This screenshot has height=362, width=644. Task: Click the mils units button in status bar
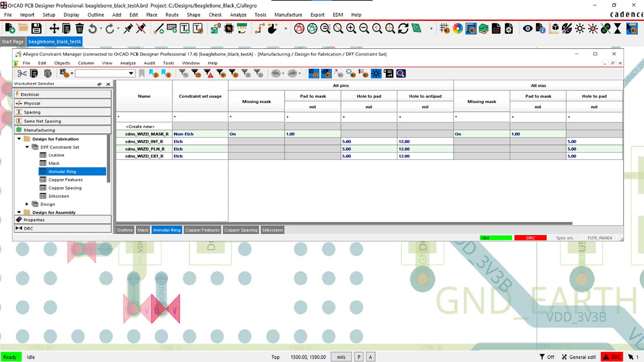(341, 357)
